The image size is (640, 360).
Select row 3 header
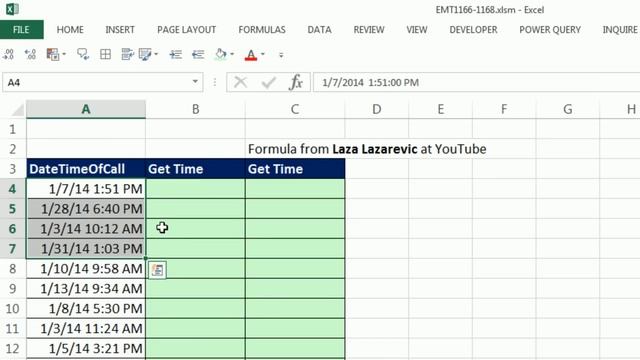coord(13,169)
